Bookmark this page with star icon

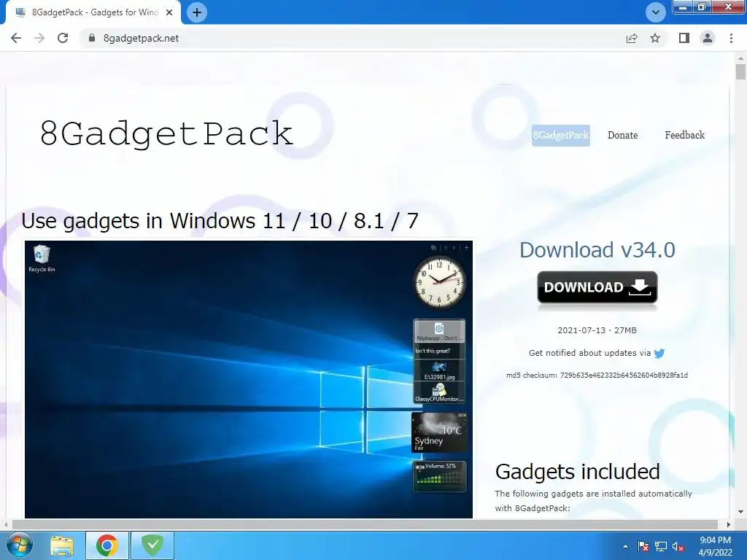click(655, 38)
